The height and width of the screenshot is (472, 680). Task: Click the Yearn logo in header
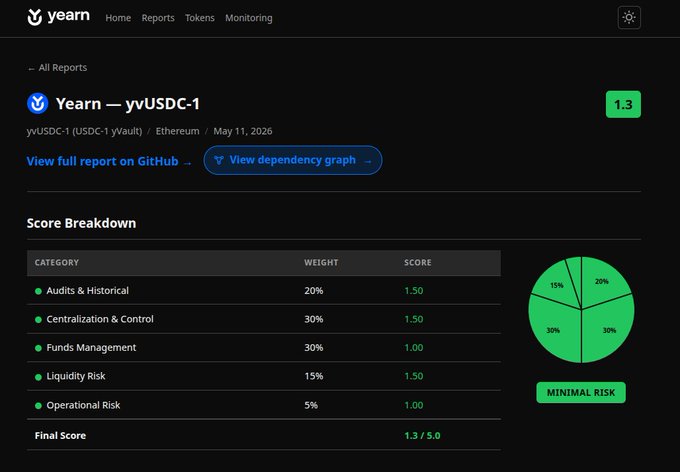click(x=59, y=17)
